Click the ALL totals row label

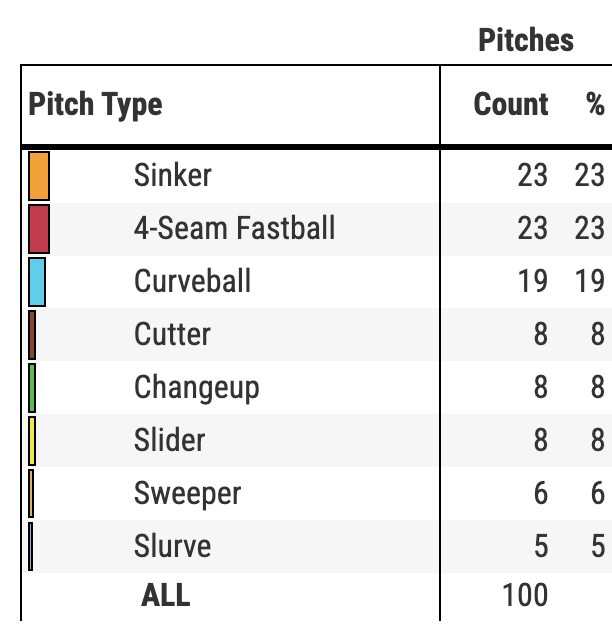(165, 595)
